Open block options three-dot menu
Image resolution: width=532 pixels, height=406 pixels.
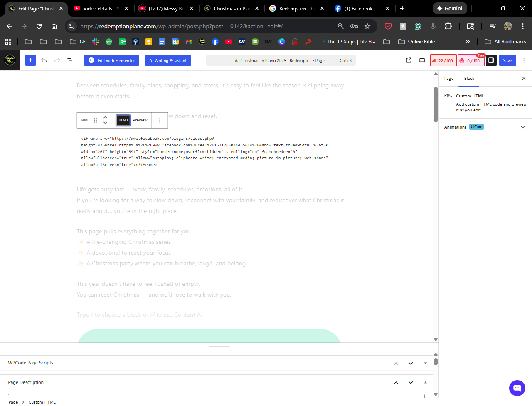160,120
